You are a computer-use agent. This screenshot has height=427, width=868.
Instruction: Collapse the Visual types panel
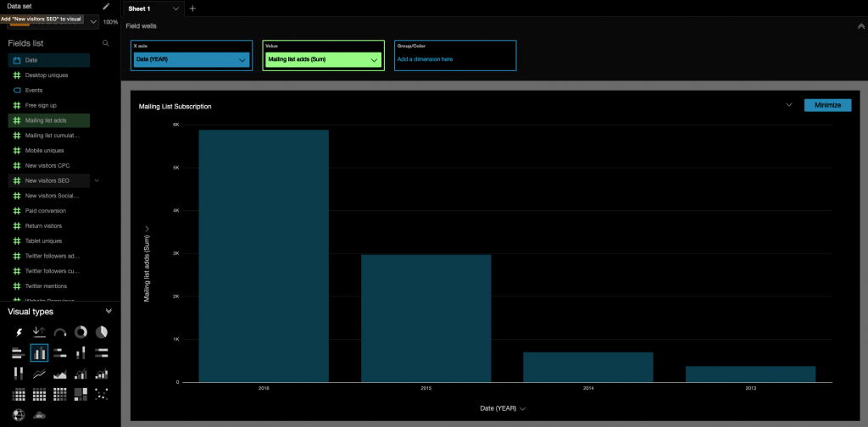tap(108, 312)
